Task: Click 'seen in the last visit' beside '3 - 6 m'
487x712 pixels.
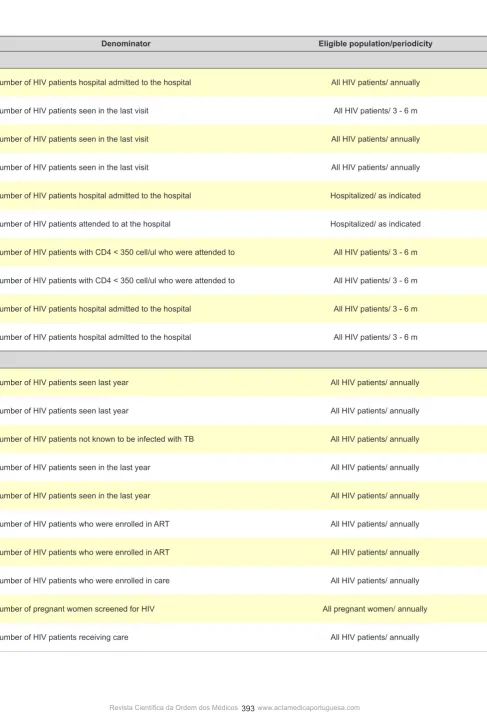Action: coord(75,111)
